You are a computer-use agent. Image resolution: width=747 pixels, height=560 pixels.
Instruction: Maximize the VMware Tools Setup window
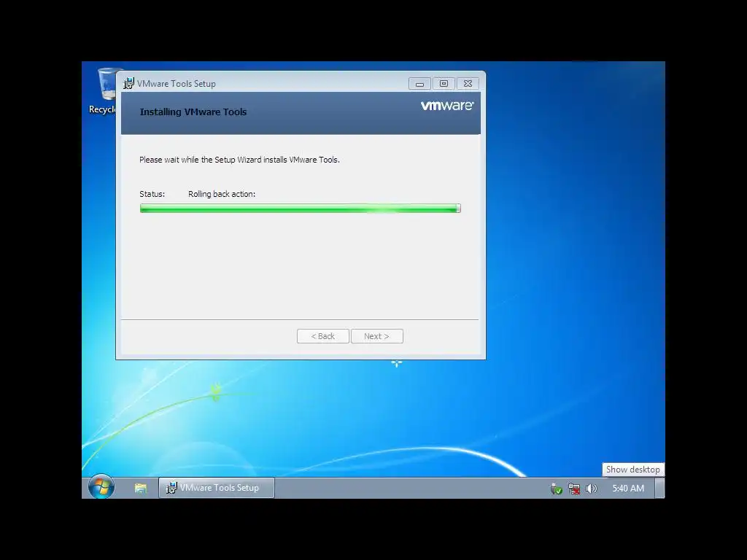(444, 84)
